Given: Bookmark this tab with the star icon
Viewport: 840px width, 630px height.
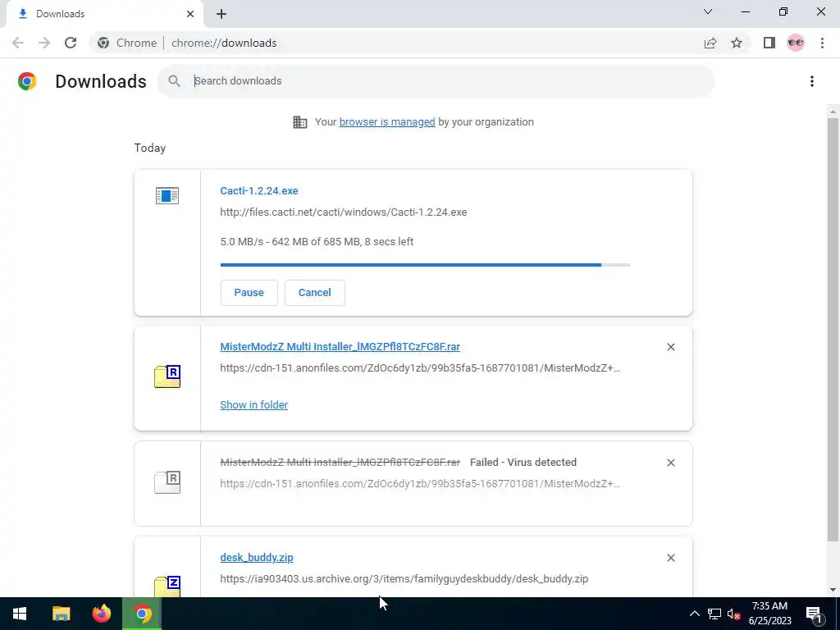Looking at the screenshot, I should coord(737,43).
